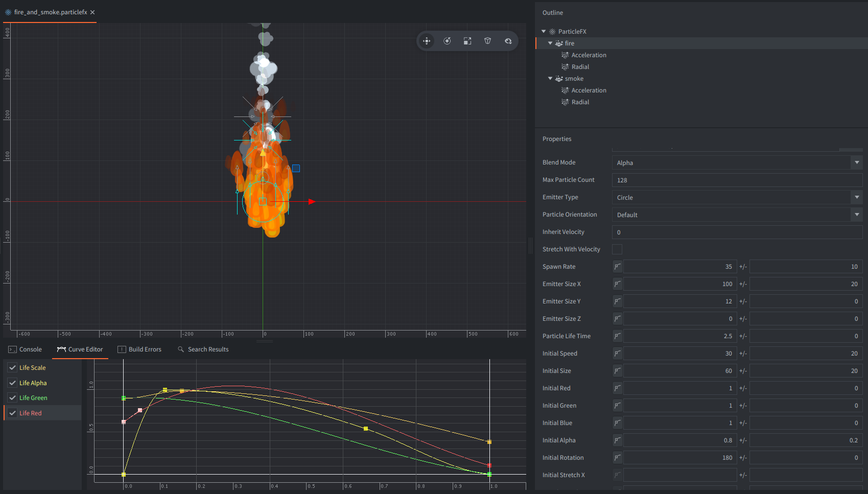Select red curve end control point
The height and width of the screenshot is (494, 868).
pos(489,465)
